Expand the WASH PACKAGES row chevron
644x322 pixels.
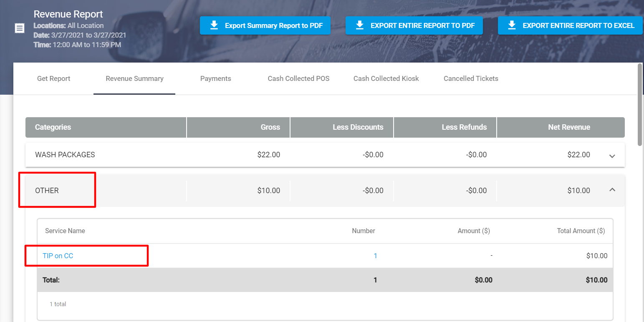pyautogui.click(x=612, y=156)
